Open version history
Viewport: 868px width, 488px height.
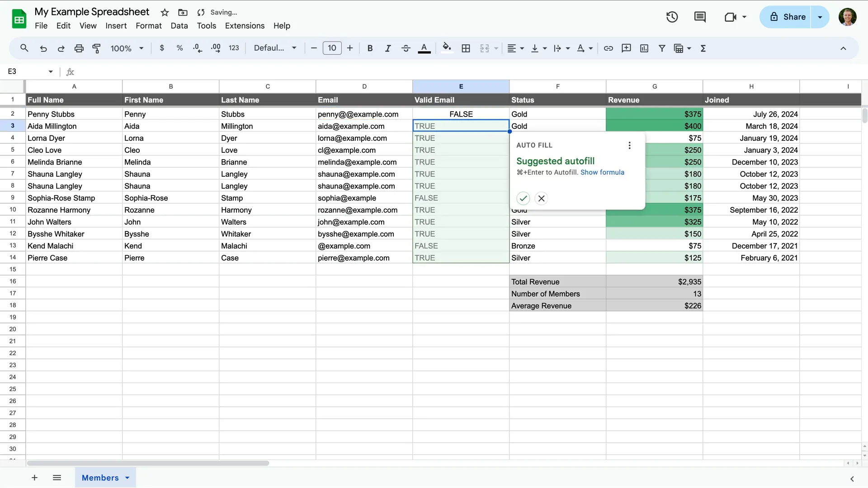672,17
